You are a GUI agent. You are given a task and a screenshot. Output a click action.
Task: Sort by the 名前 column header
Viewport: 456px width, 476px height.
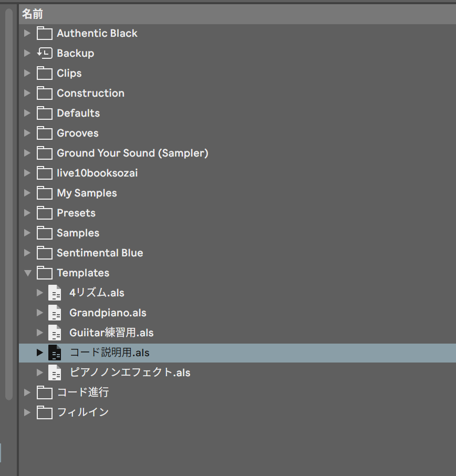point(32,14)
